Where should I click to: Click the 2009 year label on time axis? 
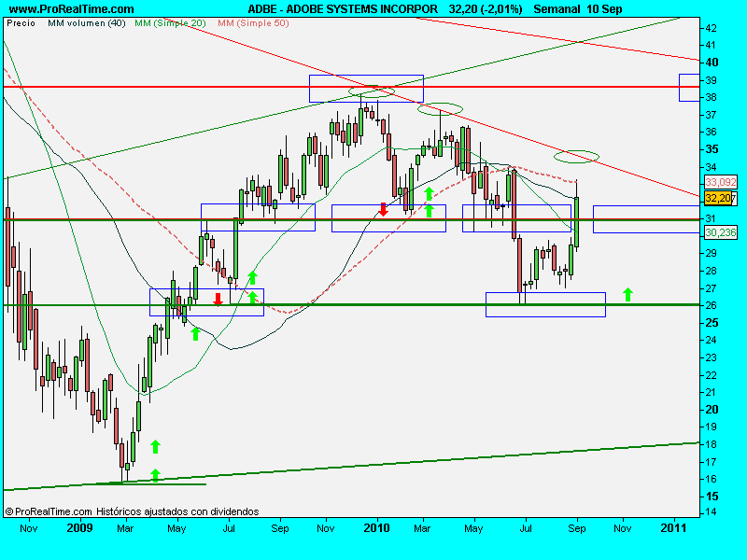point(79,528)
